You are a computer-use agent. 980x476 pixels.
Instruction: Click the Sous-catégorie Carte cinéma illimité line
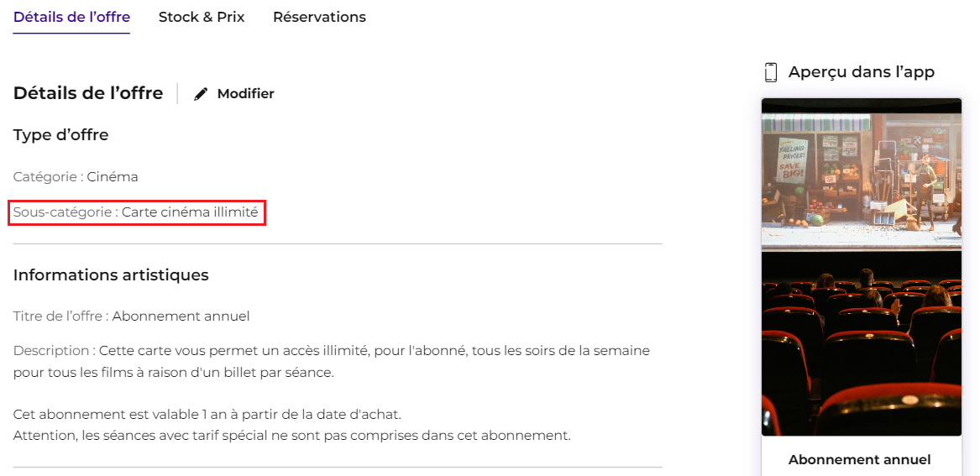(x=136, y=212)
